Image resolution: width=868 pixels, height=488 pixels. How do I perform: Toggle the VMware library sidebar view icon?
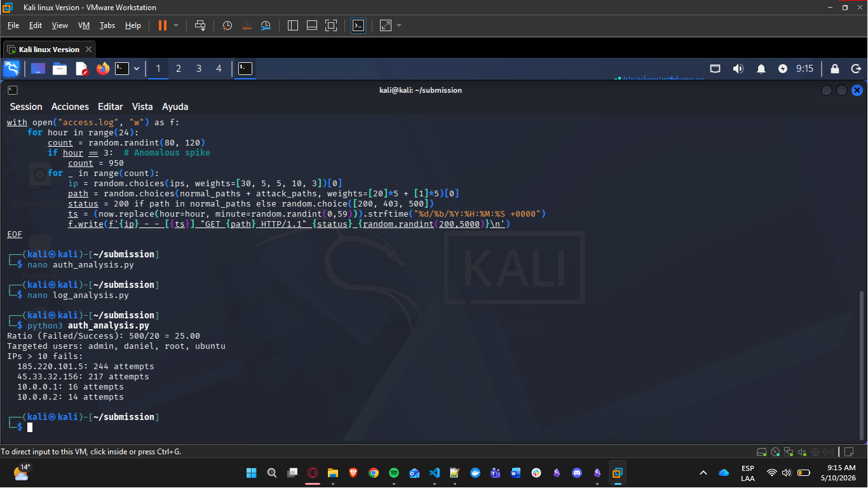pyautogui.click(x=293, y=25)
